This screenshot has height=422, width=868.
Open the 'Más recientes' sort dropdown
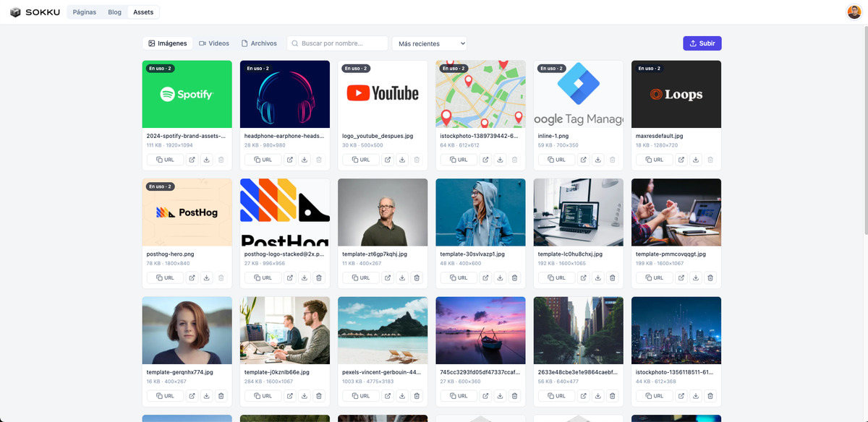pos(430,43)
